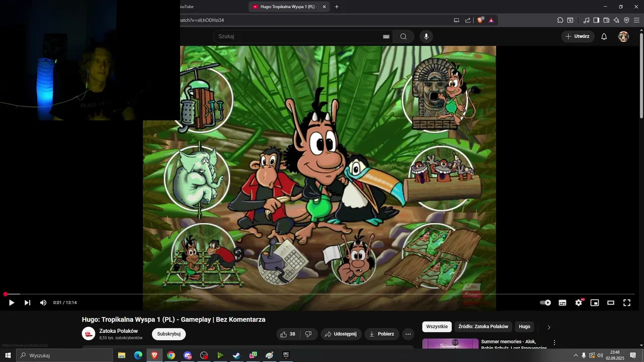Viewport: 644px width, 362px height.
Task: Open Zatoka Polaków channel link
Action: tap(118, 331)
